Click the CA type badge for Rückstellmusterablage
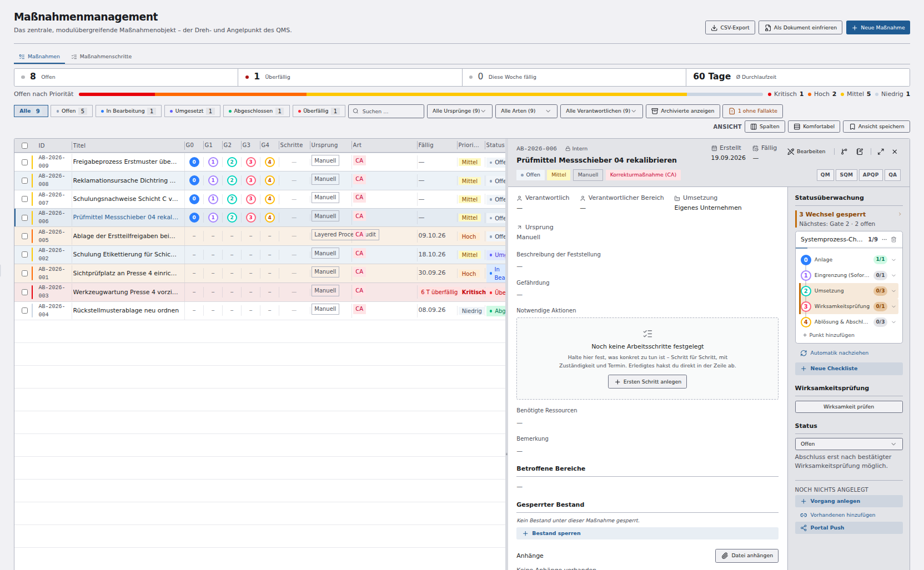This screenshot has width=924, height=570. click(359, 309)
